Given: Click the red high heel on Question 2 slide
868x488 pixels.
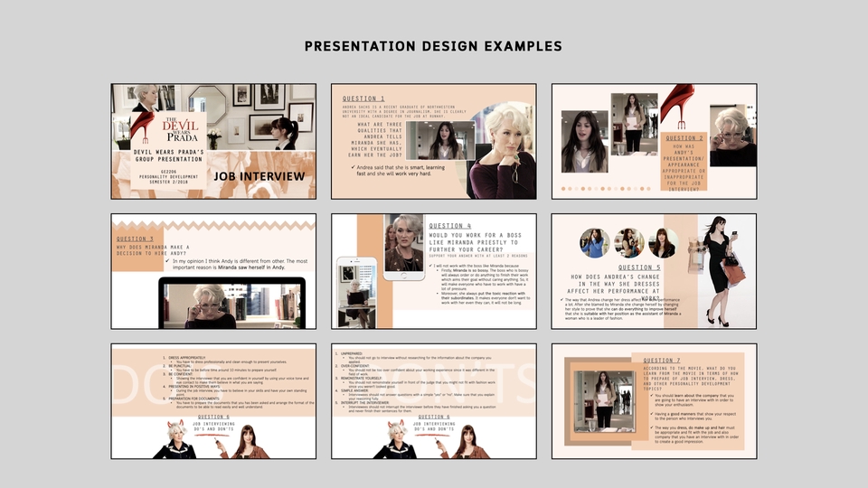Looking at the screenshot, I should pos(676,105).
